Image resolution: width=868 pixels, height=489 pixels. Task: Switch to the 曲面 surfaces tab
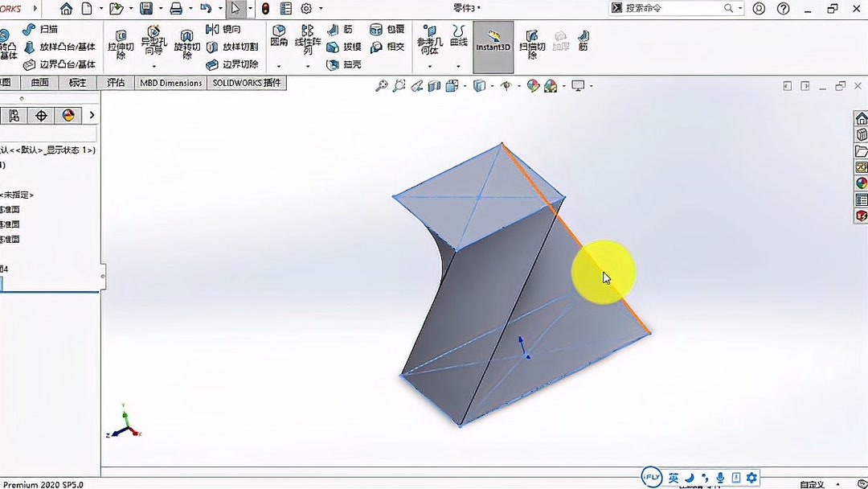pyautogui.click(x=39, y=82)
